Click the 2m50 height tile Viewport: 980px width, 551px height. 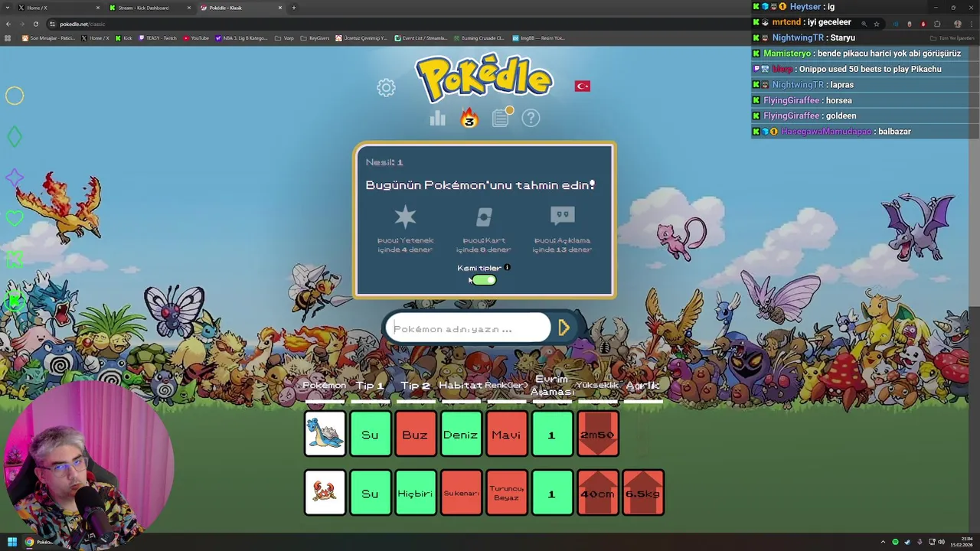(x=598, y=434)
